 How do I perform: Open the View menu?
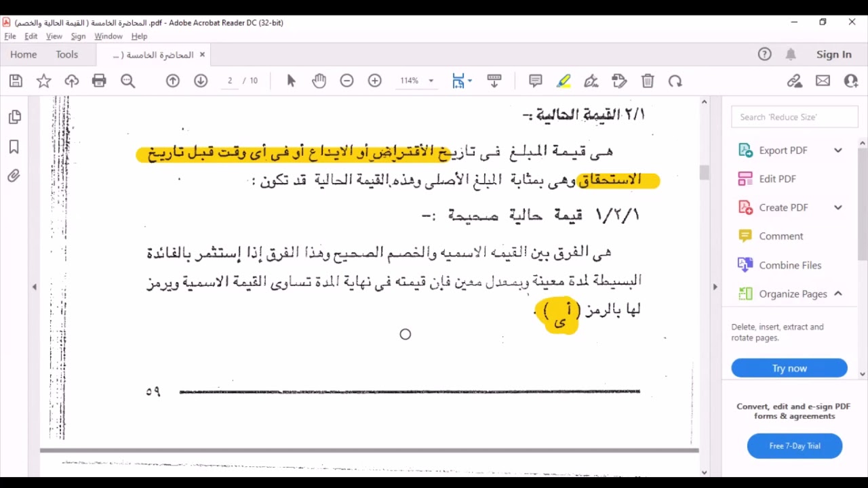tap(54, 36)
